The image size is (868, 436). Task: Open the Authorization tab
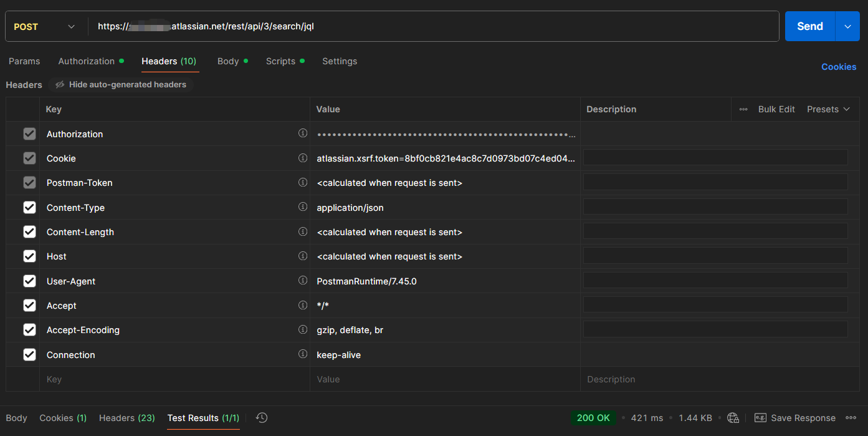(x=87, y=61)
